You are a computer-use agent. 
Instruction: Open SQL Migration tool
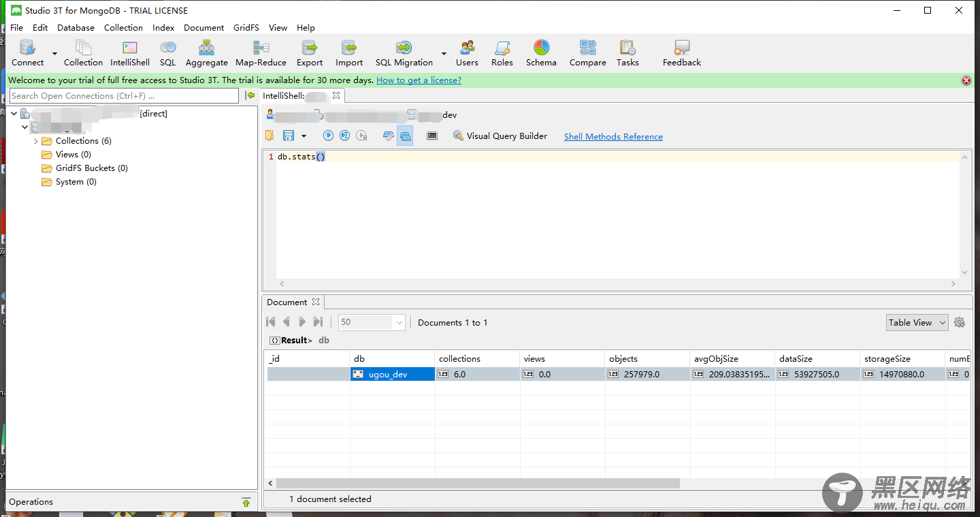point(404,53)
